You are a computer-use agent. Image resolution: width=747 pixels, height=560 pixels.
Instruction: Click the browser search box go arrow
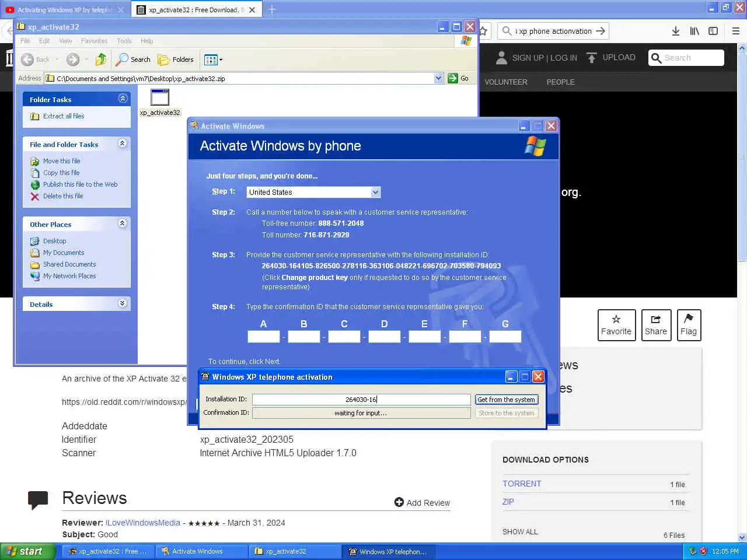point(601,31)
